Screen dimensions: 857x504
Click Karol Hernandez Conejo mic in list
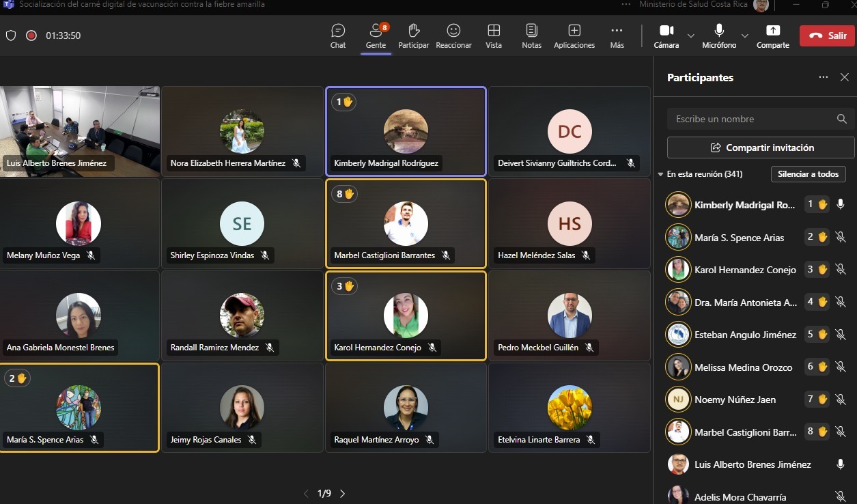click(x=841, y=269)
